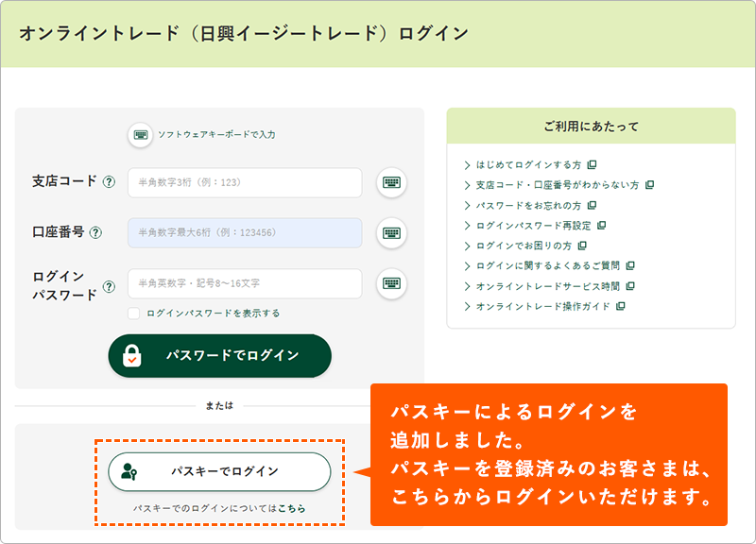The height and width of the screenshot is (544, 756).
Task: Open the こちら link about passkey login
Action: click(291, 508)
